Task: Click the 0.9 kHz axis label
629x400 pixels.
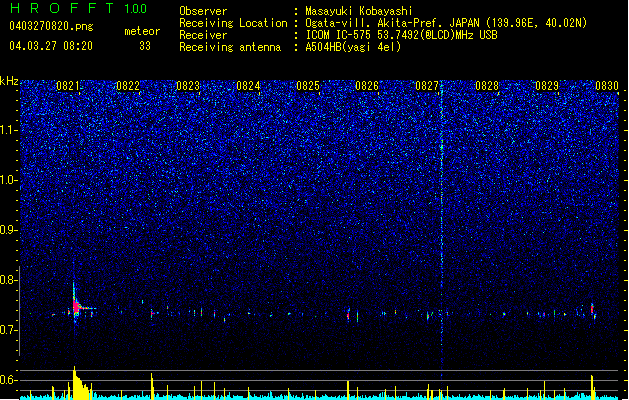Action: pyautogui.click(x=9, y=230)
